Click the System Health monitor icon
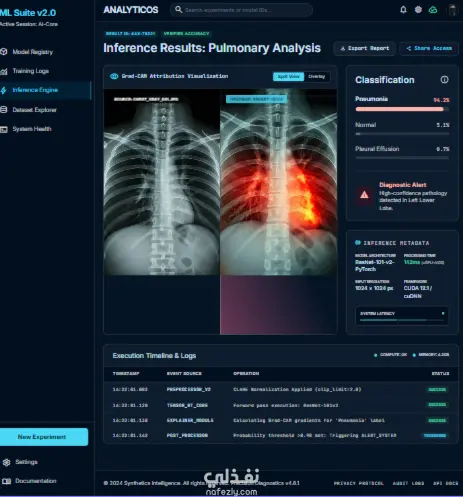The image size is (463, 497). [x=4, y=129]
